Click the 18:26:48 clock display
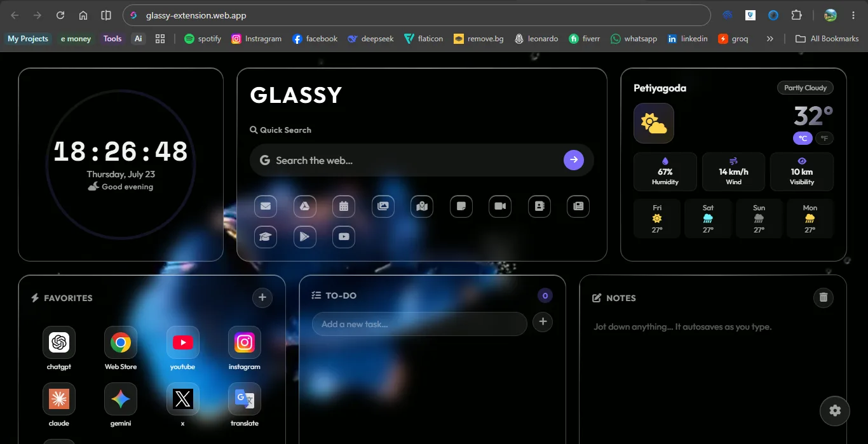 pos(121,152)
